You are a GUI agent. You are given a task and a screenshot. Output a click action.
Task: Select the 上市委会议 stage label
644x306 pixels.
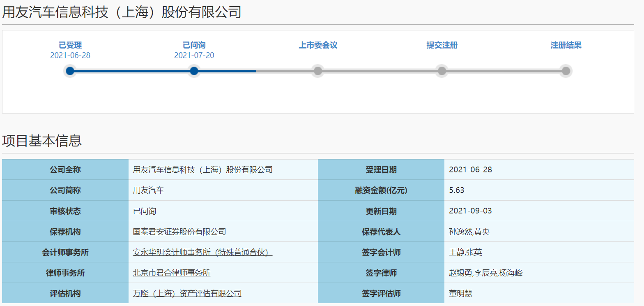(x=318, y=45)
